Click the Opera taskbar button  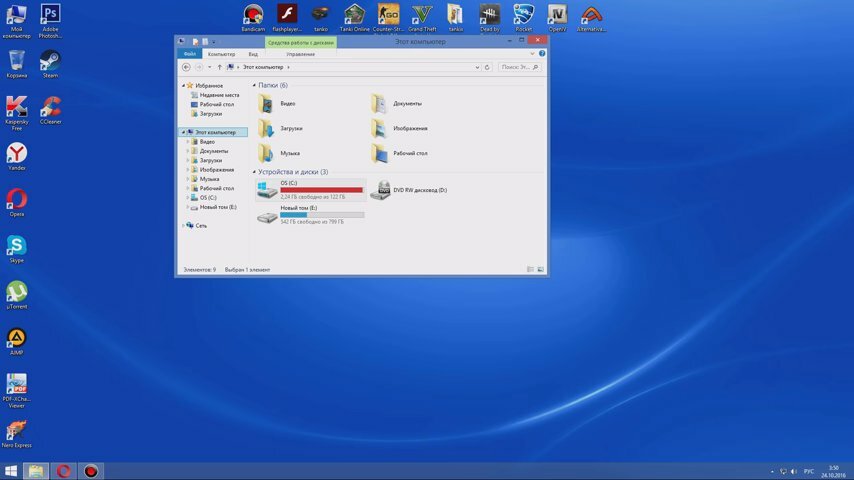point(63,471)
